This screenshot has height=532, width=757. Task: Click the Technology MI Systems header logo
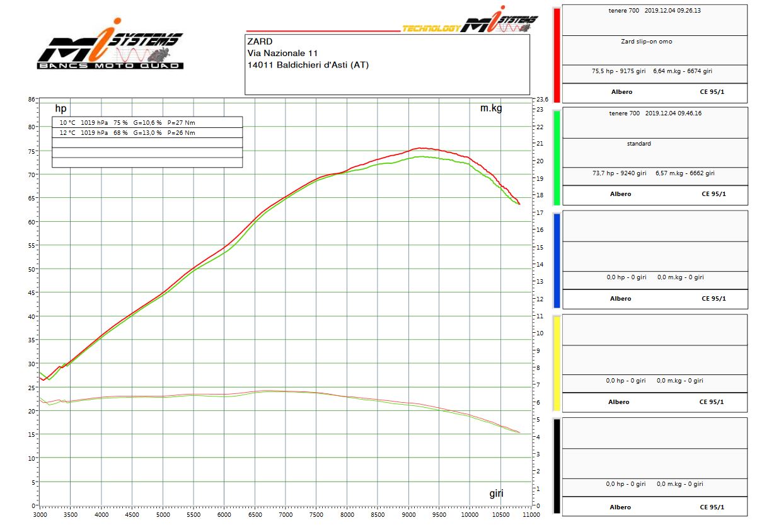(470, 25)
